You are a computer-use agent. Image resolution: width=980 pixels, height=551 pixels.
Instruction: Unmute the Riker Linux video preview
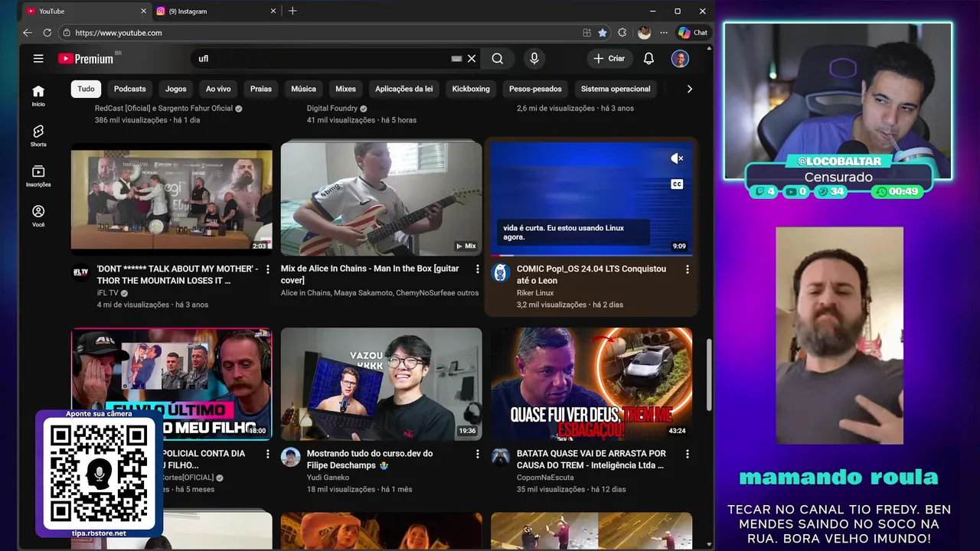[677, 158]
